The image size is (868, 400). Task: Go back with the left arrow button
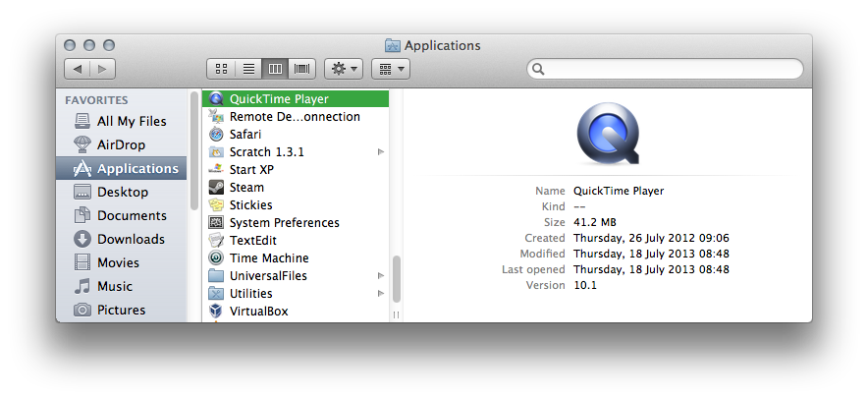77,69
